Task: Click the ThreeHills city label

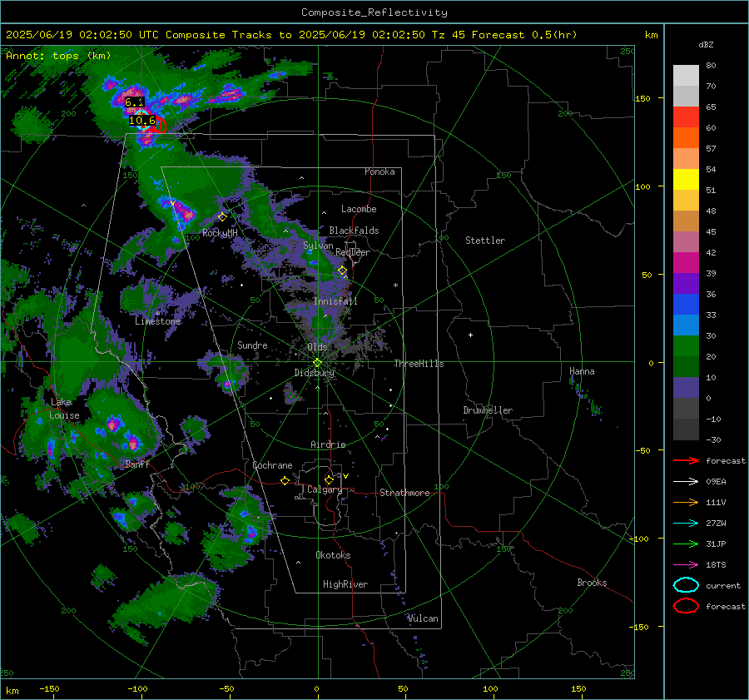Action: 419,364
